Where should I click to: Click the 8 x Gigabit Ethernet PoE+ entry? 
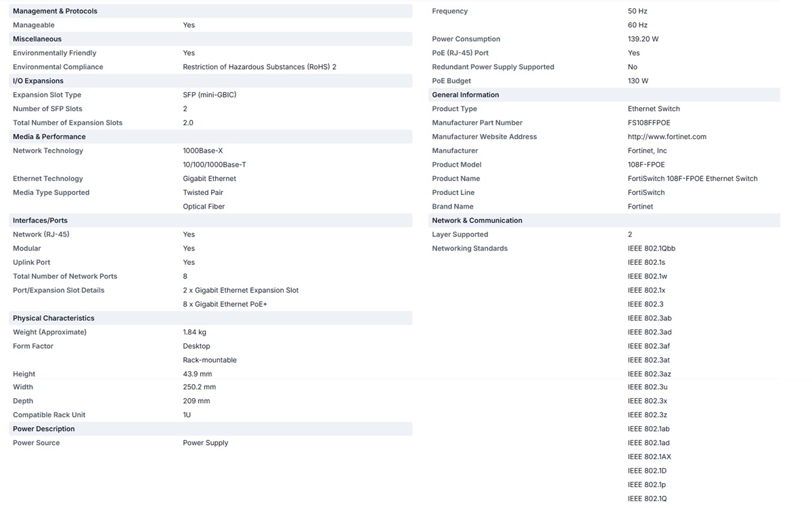225,305
